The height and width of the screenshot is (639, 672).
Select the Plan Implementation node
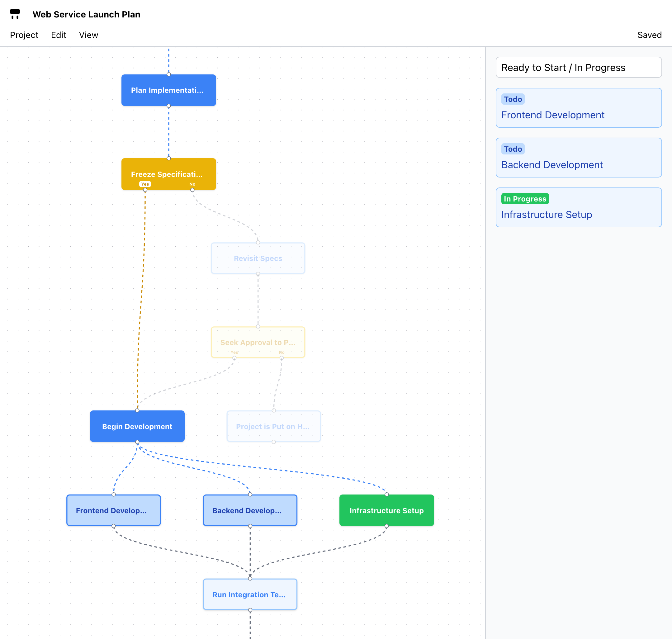[168, 90]
